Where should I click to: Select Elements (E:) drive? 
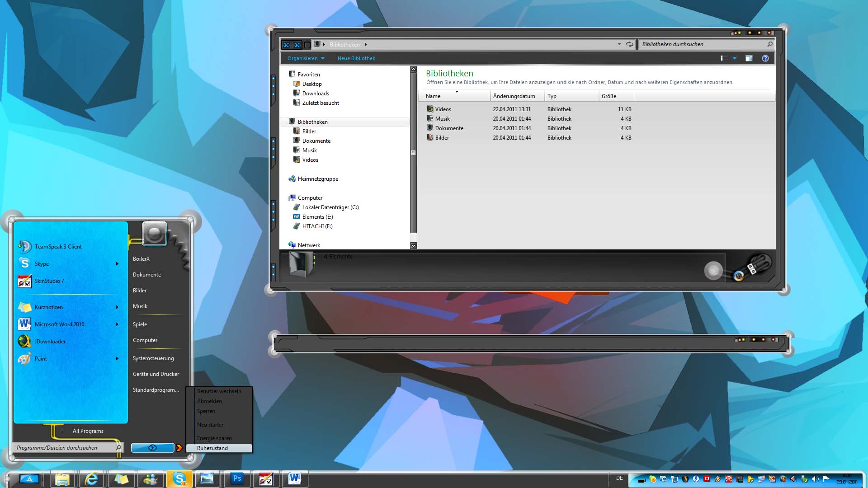pyautogui.click(x=313, y=217)
